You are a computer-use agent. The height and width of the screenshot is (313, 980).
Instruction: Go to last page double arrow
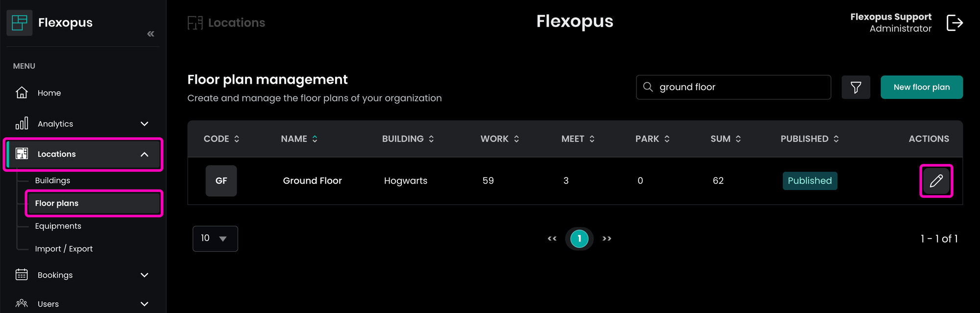607,239
